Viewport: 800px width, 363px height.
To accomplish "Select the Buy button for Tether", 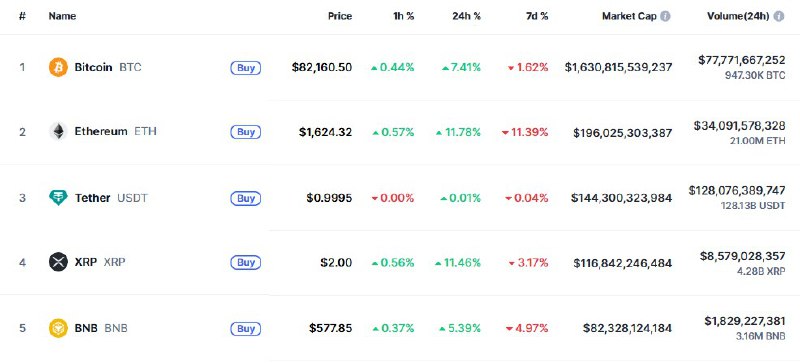I will click(x=246, y=198).
